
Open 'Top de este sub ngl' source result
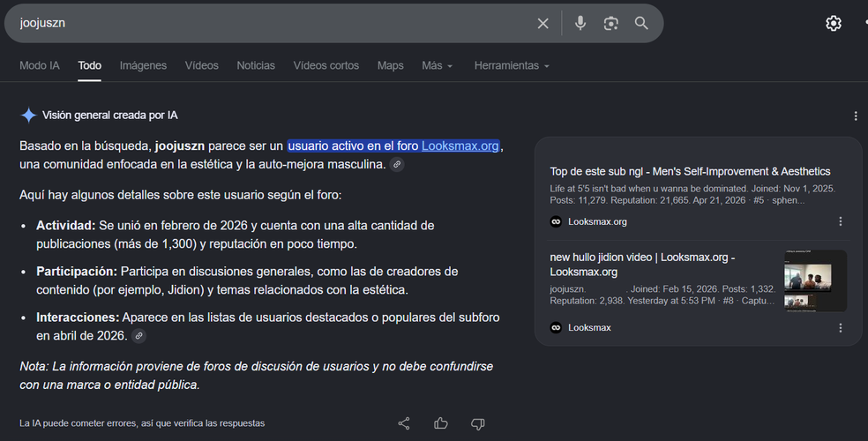point(690,171)
